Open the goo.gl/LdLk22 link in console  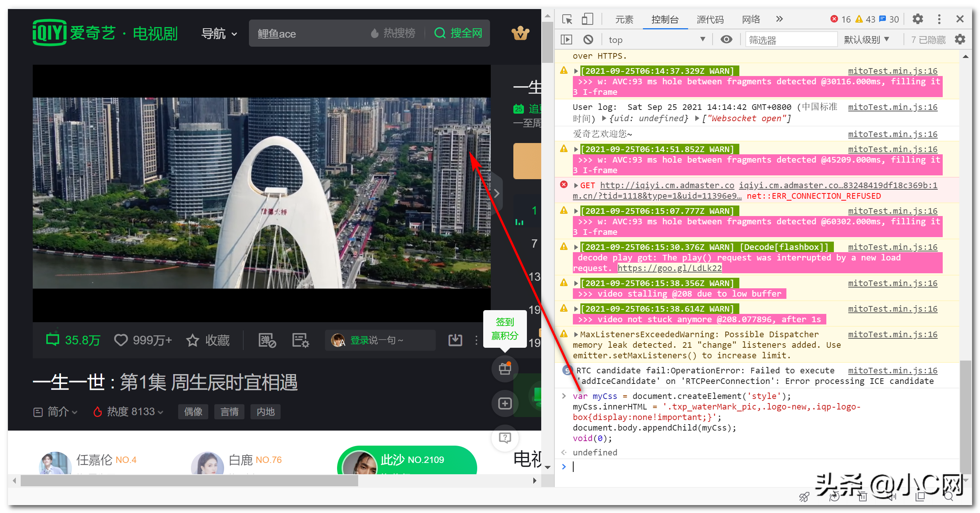[669, 268]
